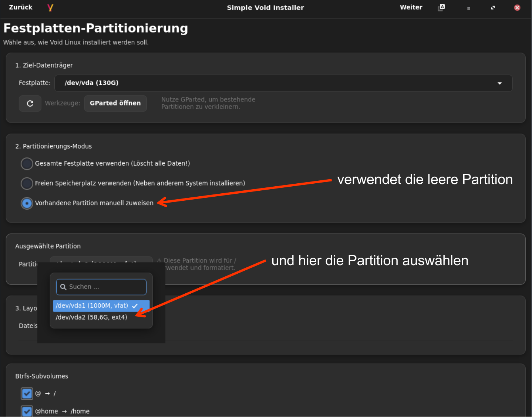This screenshot has height=417, width=532.
Task: Click the 'GParted öffnen' button
Action: (x=115, y=103)
